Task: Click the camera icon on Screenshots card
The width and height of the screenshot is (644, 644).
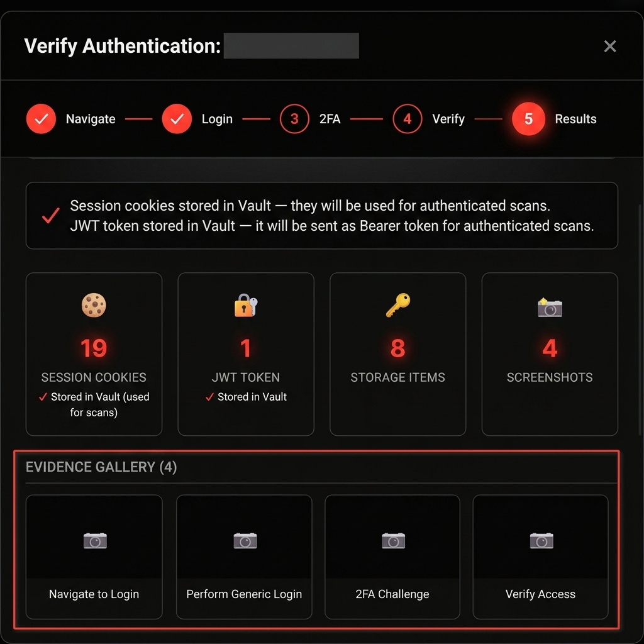Action: tap(549, 306)
